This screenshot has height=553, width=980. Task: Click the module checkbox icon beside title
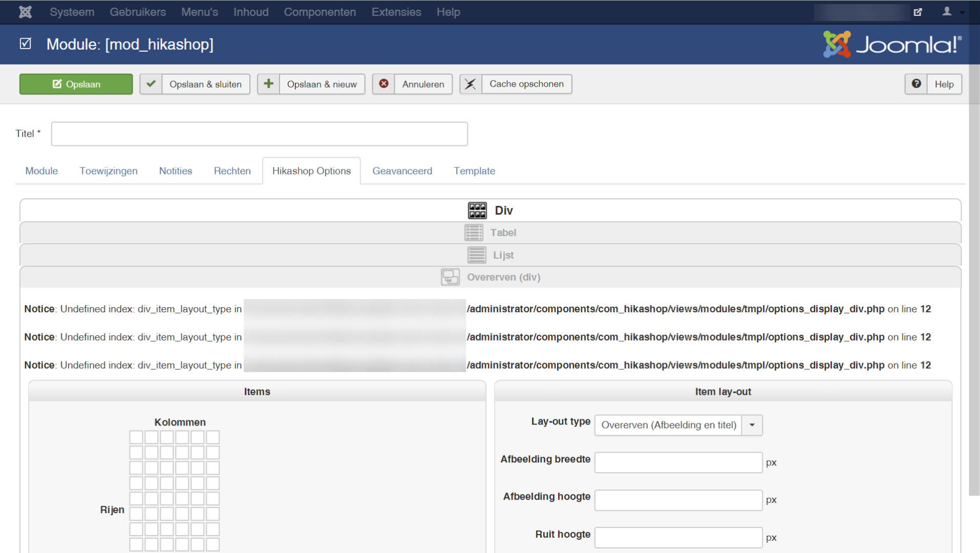click(x=26, y=44)
